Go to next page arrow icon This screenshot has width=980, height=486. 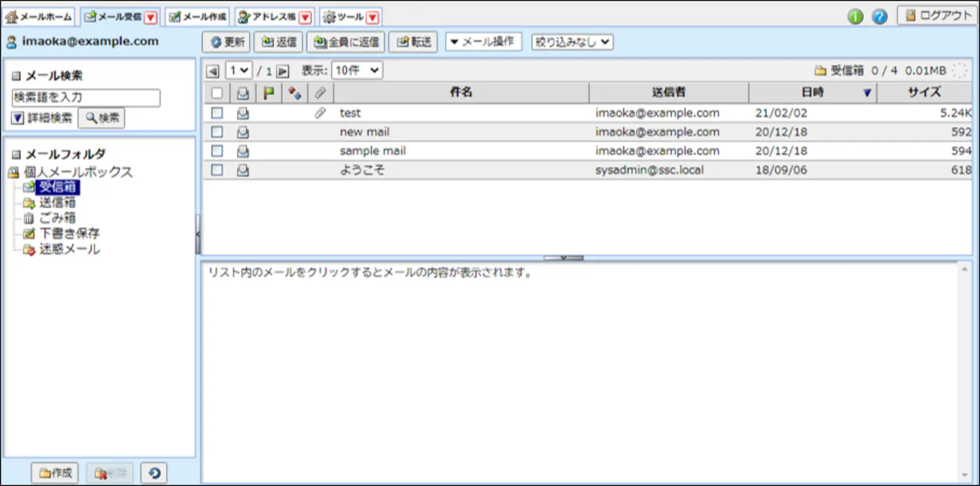pyautogui.click(x=282, y=71)
